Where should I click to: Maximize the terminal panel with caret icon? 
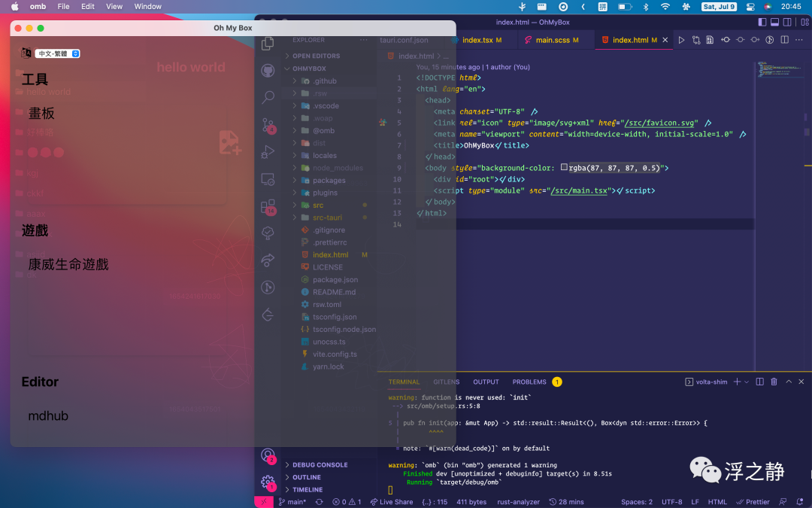(x=789, y=382)
